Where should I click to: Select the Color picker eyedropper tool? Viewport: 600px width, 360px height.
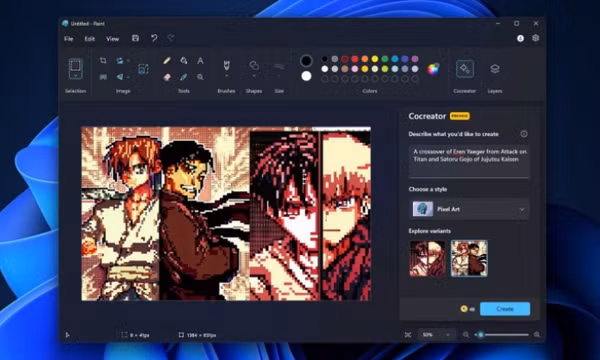coord(184,77)
